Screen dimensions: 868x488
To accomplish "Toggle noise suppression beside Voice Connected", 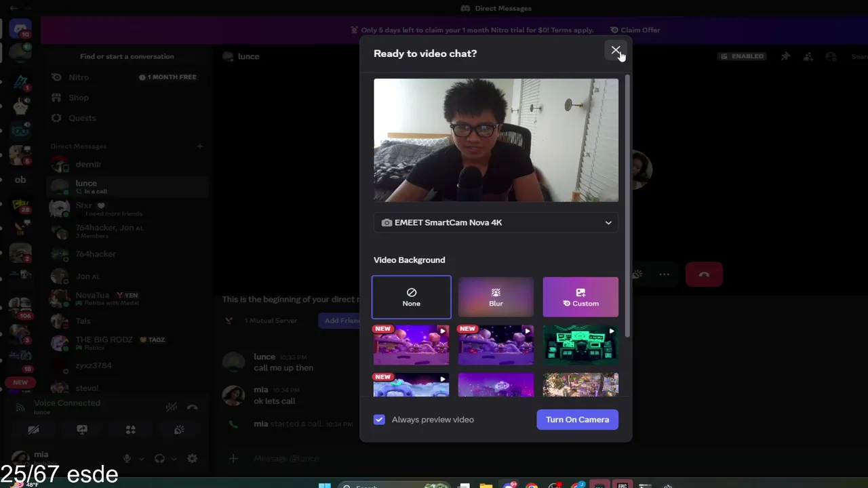I will tap(172, 407).
